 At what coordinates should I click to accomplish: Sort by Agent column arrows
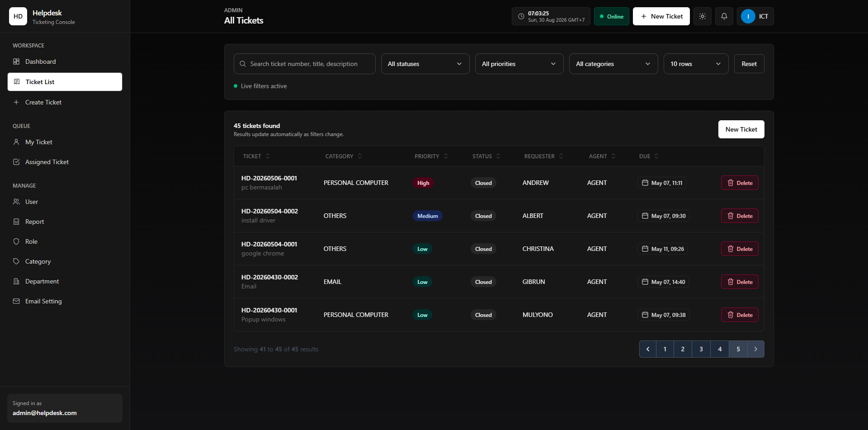point(613,156)
